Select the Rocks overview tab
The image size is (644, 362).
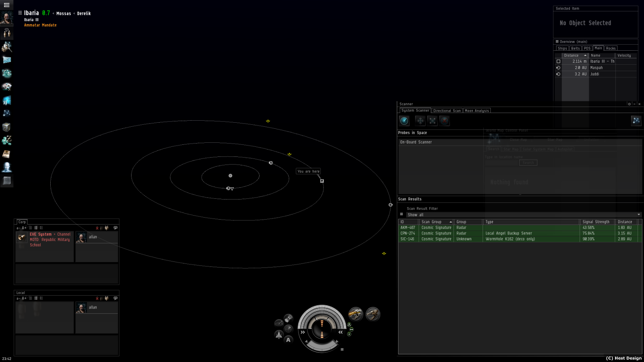[x=611, y=48]
